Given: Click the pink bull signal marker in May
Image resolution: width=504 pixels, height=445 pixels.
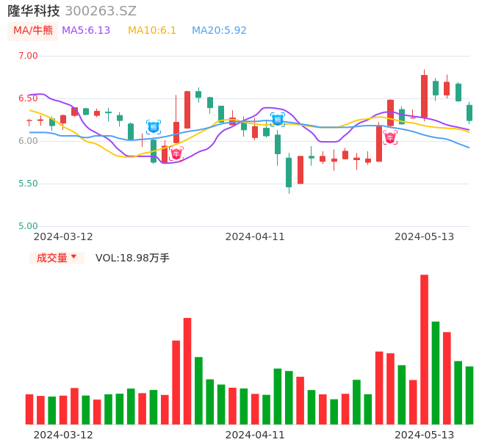Looking at the screenshot, I should [x=390, y=137].
